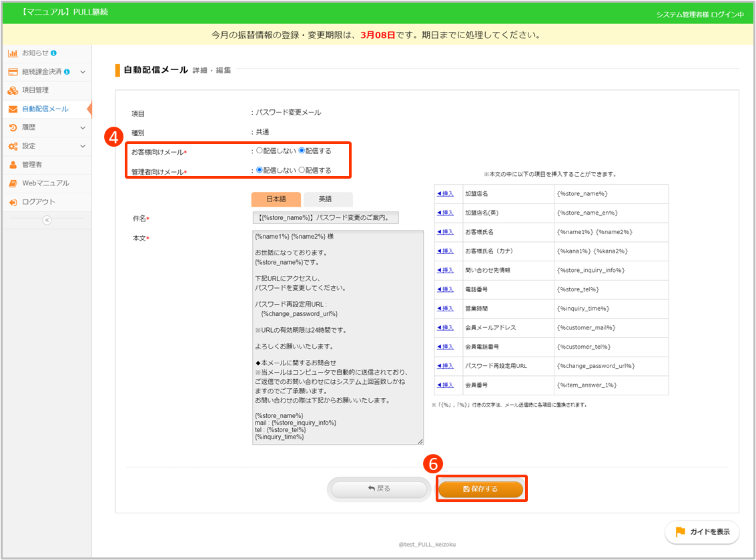Select the 項目管理 item management icon

point(13,90)
